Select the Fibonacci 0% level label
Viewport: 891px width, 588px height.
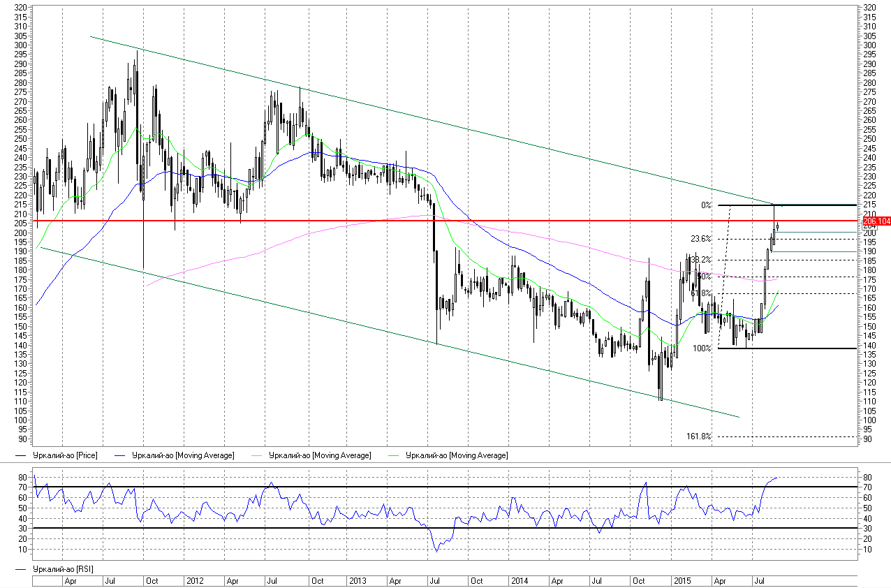coord(706,205)
